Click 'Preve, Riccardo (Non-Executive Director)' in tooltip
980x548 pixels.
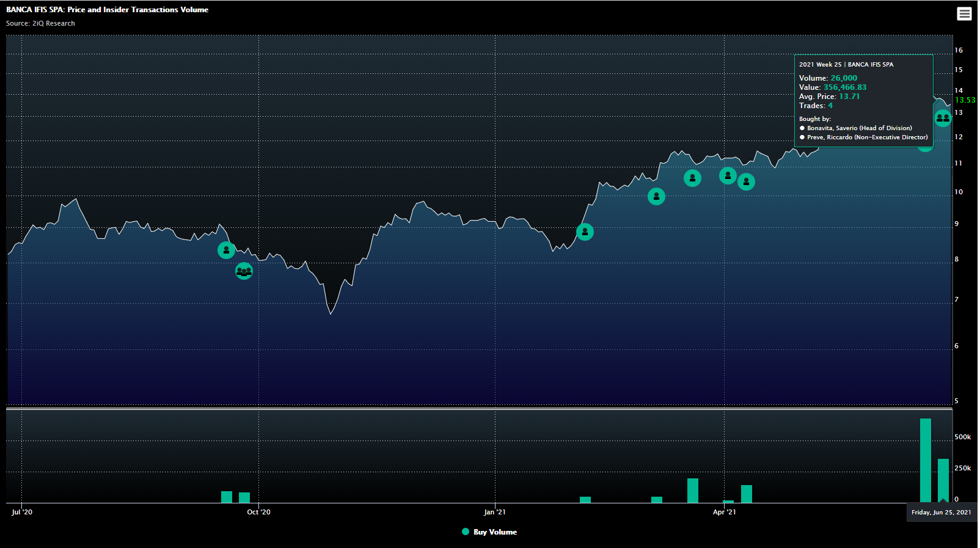point(868,137)
